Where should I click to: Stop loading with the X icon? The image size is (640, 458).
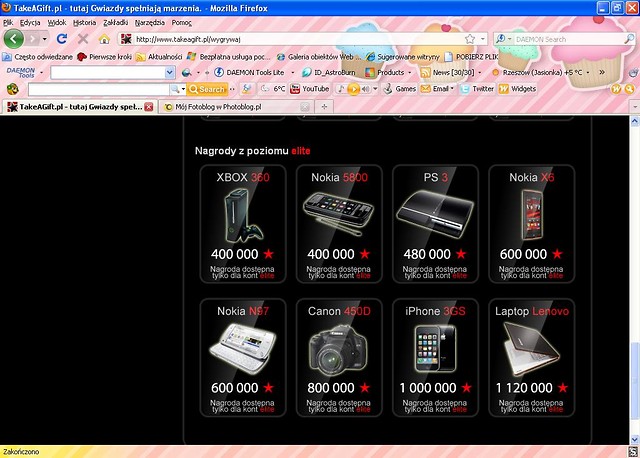tap(83, 39)
